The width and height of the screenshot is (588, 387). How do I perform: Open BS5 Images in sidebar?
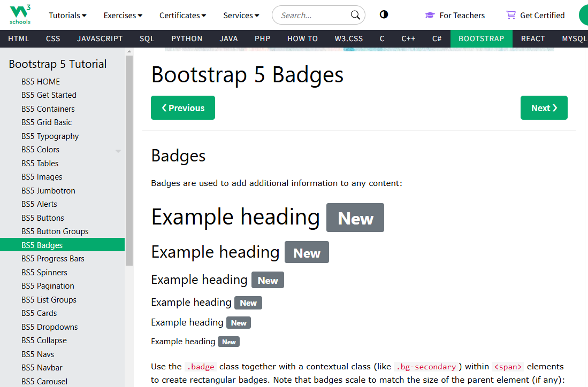(62, 177)
